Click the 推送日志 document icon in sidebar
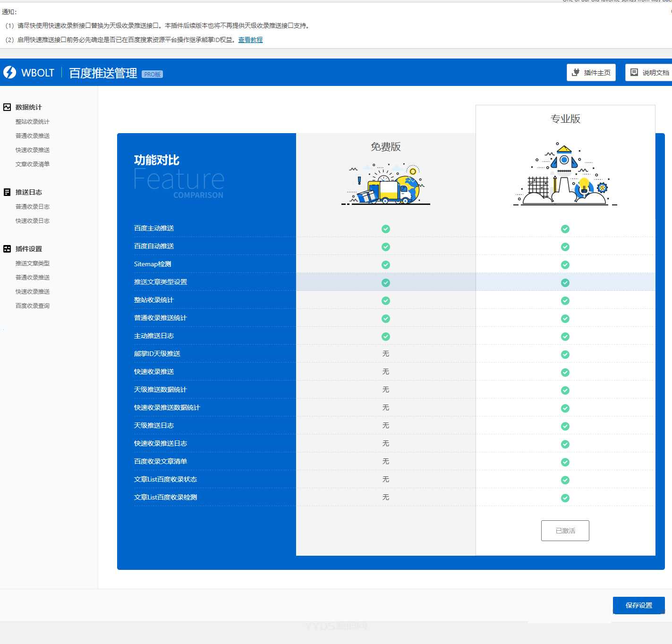Image resolution: width=672 pixels, height=644 pixels. (7, 192)
